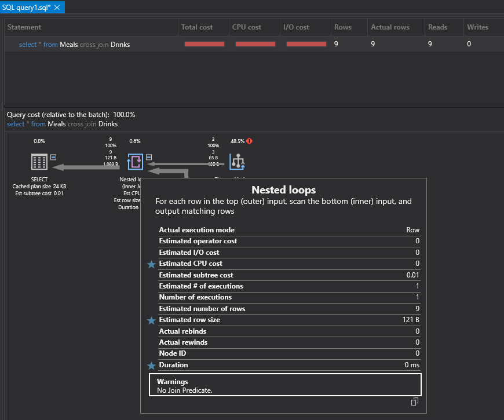Image resolution: width=504 pixels, height=420 pixels.
Task: Click the star icon beside Estimated CPU cost
Action: (151, 264)
